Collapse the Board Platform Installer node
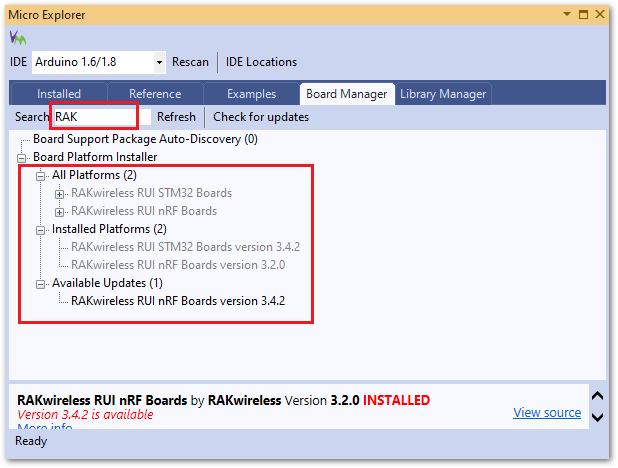 22,158
